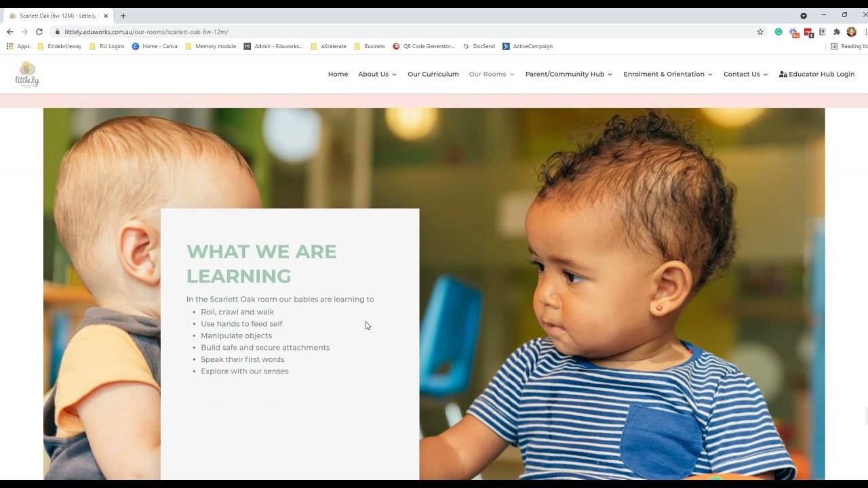Expand the About Us dropdown menu
868x488 pixels.
[377, 74]
